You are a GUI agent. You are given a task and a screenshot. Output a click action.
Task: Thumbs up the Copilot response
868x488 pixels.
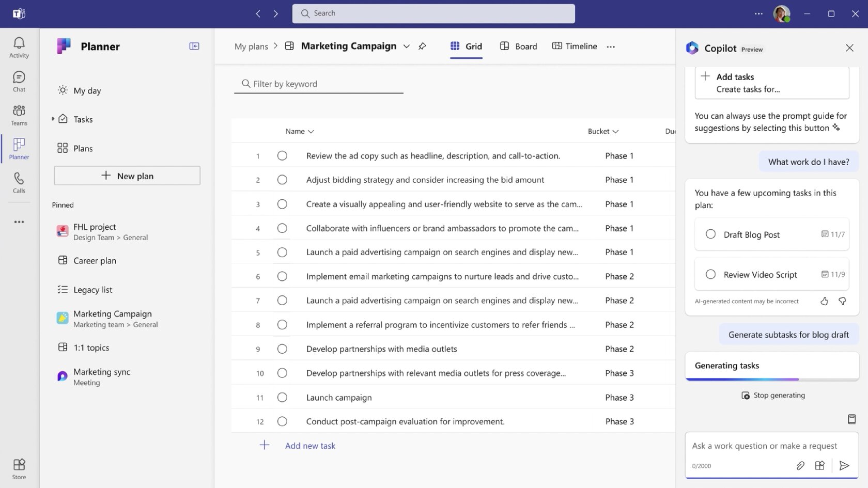pyautogui.click(x=824, y=301)
